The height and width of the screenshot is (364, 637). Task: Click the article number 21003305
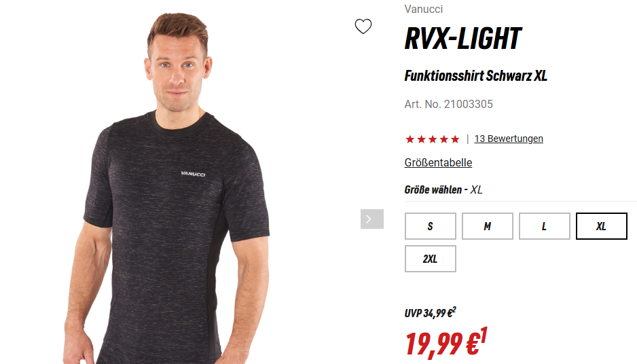click(448, 105)
